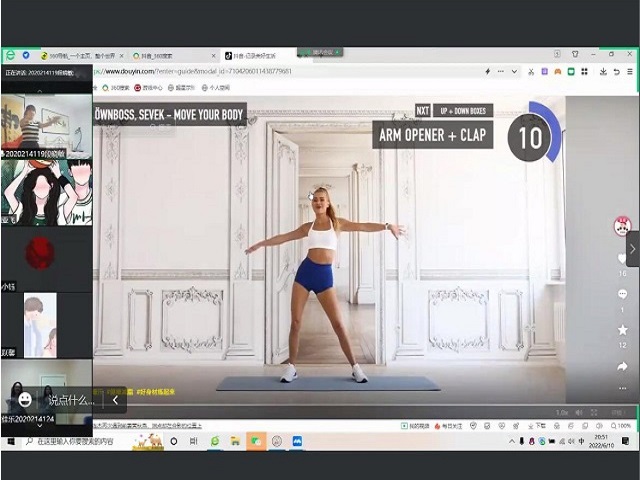Click the emoji smiley in the chat bar
This screenshot has width=640, height=480.
coord(25,399)
